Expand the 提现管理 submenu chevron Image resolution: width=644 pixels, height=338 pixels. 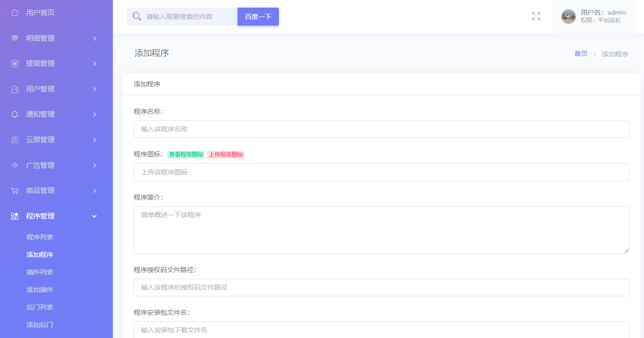[x=94, y=64]
